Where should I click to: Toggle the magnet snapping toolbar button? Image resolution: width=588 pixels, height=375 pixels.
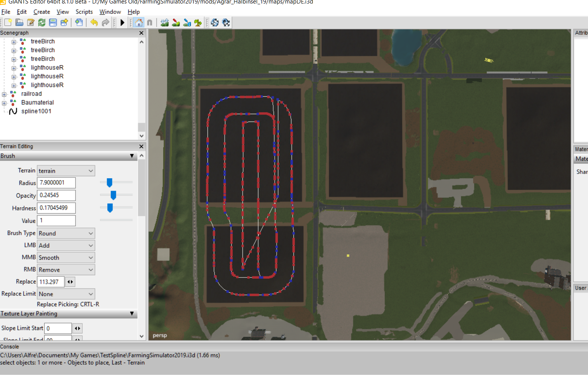pos(150,23)
